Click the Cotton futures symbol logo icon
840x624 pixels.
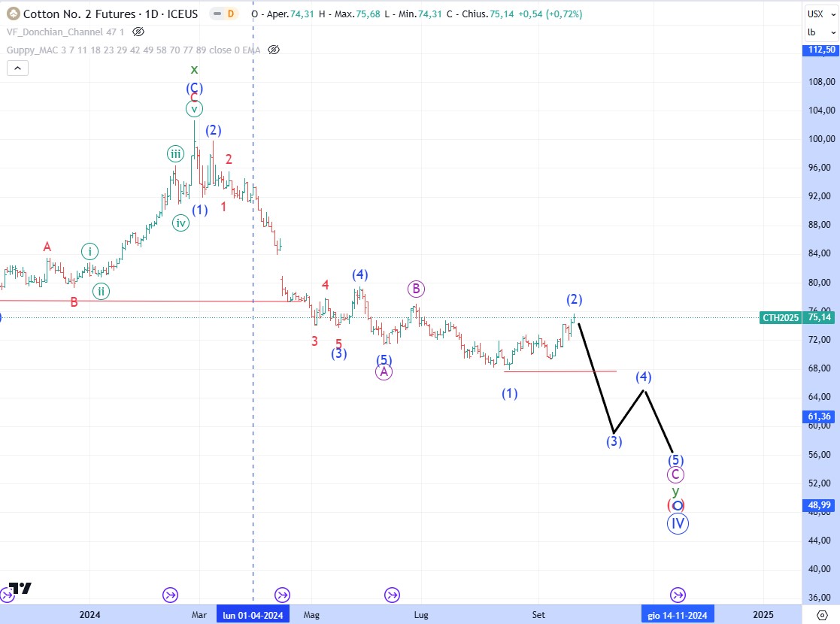[13, 14]
